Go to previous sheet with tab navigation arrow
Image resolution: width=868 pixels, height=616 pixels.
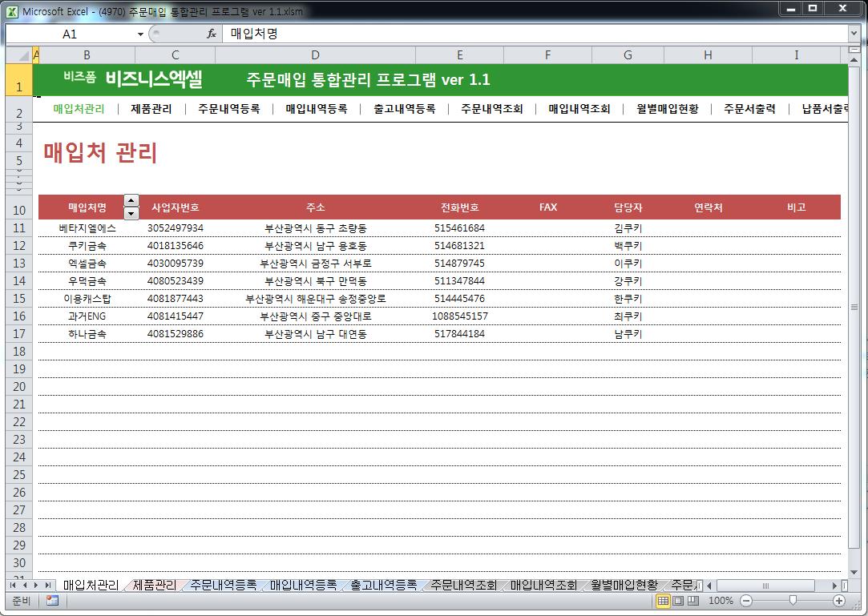(x=24, y=585)
